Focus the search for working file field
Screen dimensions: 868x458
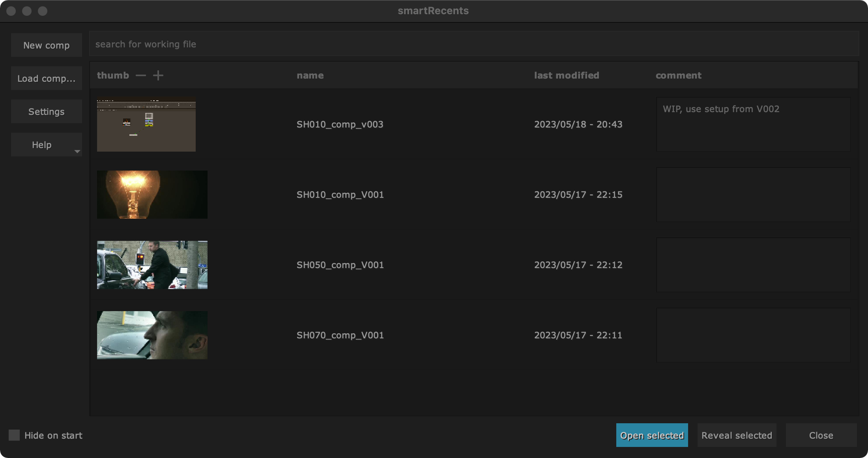473,44
